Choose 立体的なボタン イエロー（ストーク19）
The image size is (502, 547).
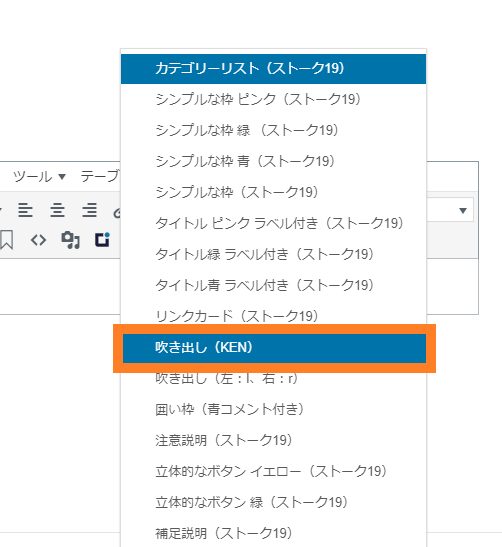(x=274, y=471)
